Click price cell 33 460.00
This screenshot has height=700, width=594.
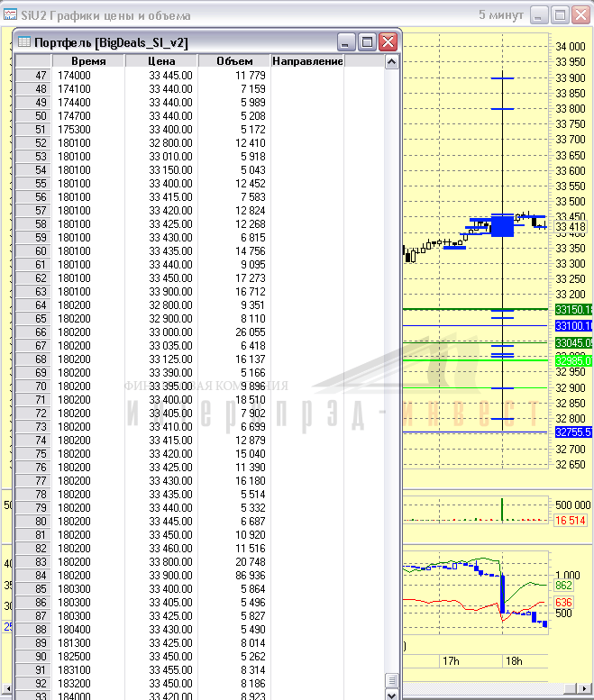tap(161, 549)
